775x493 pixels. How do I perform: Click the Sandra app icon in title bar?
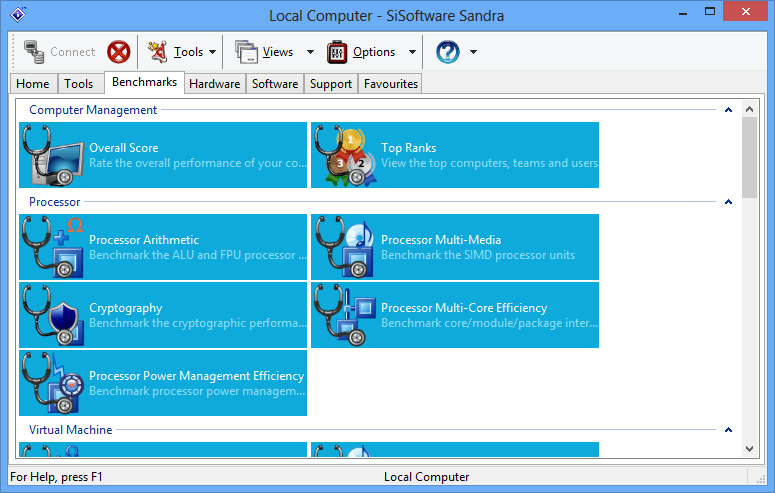(x=18, y=14)
